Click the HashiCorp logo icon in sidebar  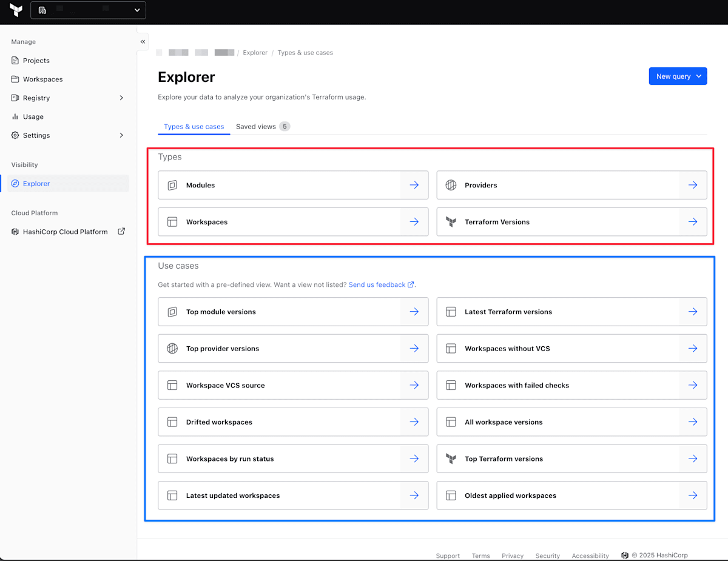(x=15, y=232)
